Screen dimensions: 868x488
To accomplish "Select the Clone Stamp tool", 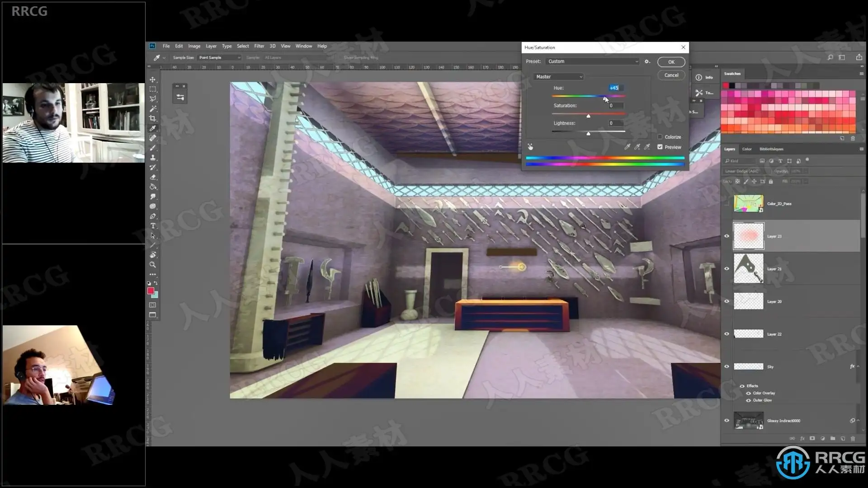I will tap(153, 157).
